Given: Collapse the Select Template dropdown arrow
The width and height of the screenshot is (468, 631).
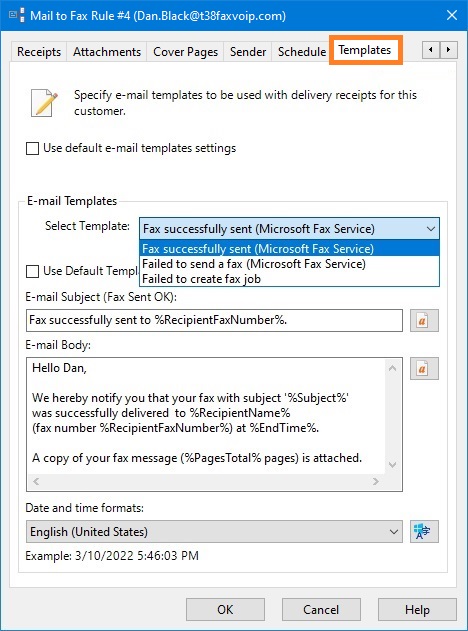Looking at the screenshot, I should click(431, 229).
